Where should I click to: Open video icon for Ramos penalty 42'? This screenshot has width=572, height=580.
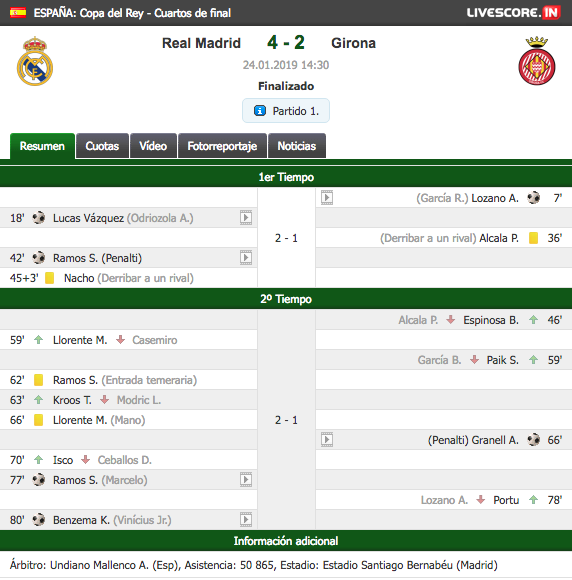246,257
